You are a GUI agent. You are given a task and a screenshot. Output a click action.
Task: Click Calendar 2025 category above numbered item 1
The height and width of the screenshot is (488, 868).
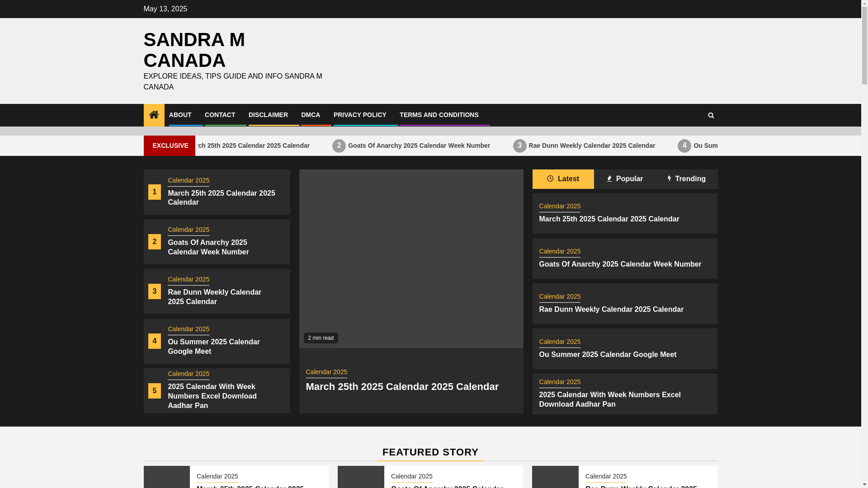click(x=189, y=180)
